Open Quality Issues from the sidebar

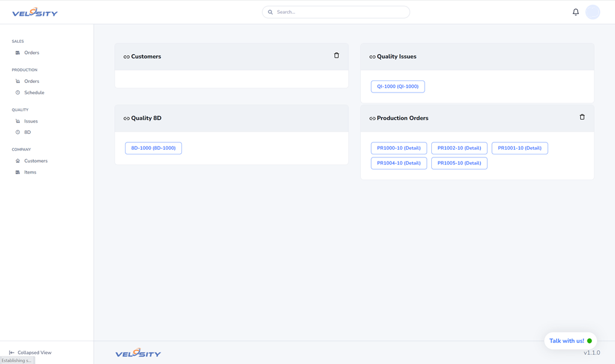click(31, 121)
